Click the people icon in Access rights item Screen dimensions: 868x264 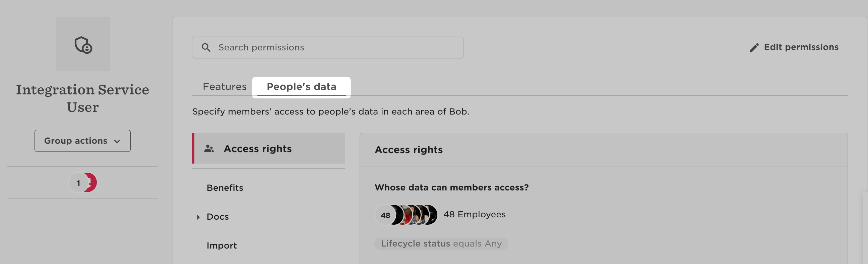click(209, 148)
